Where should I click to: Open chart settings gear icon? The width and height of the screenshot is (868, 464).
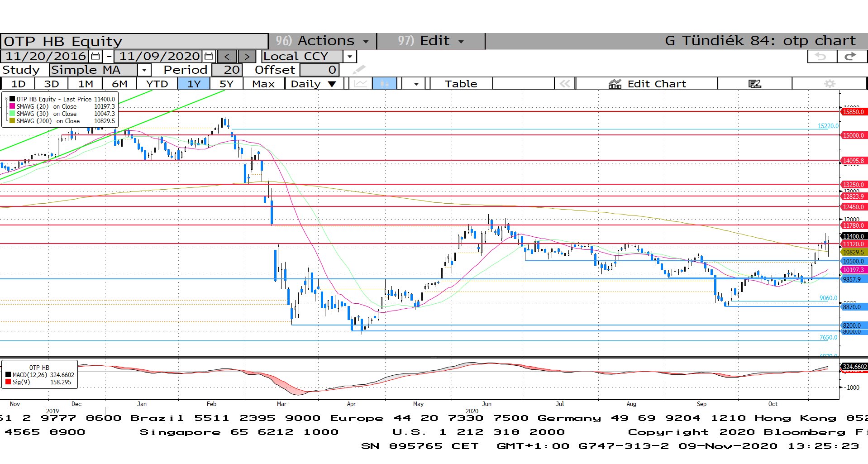pyautogui.click(x=830, y=84)
